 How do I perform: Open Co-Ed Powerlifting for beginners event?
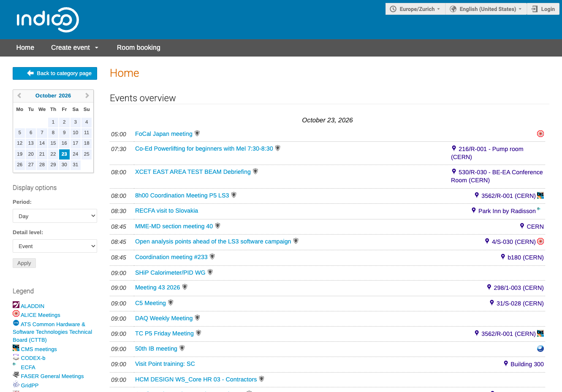(204, 149)
